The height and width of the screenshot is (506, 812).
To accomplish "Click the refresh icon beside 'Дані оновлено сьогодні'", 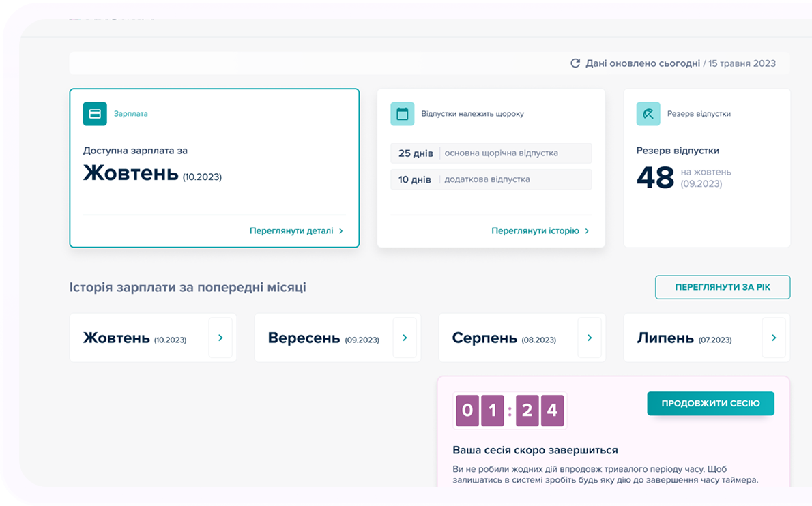I will [575, 63].
